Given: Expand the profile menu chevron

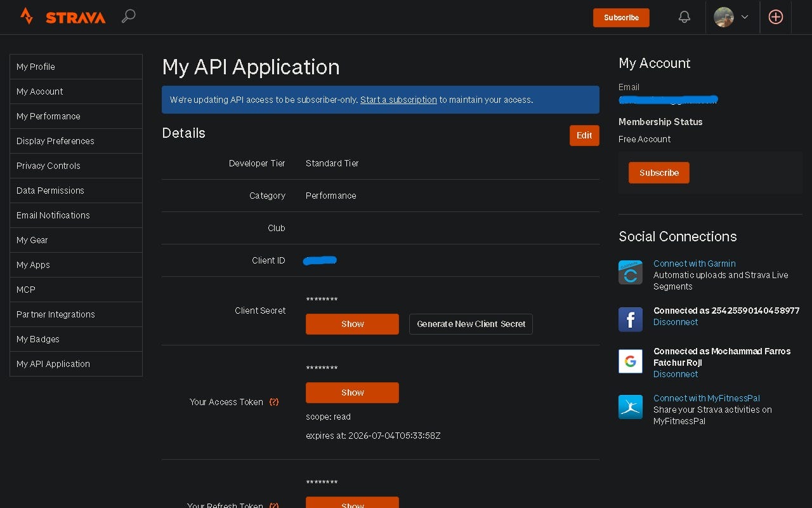Looking at the screenshot, I should [745, 17].
